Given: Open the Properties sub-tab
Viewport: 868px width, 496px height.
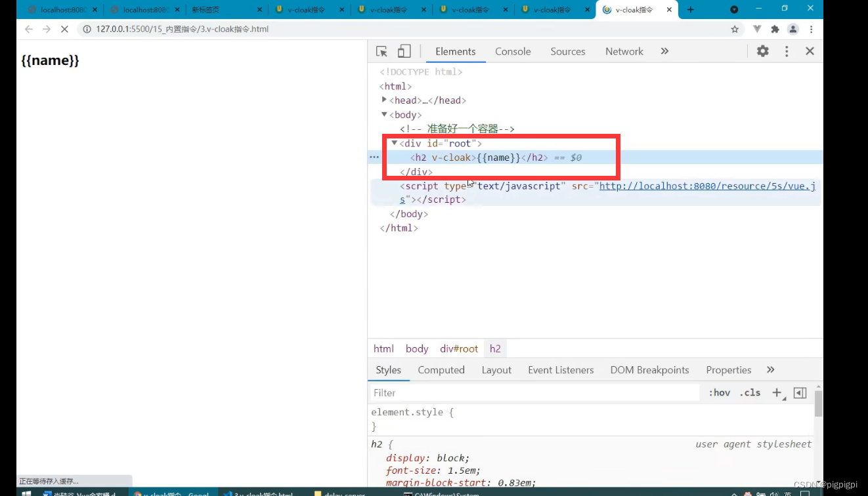Looking at the screenshot, I should point(728,370).
